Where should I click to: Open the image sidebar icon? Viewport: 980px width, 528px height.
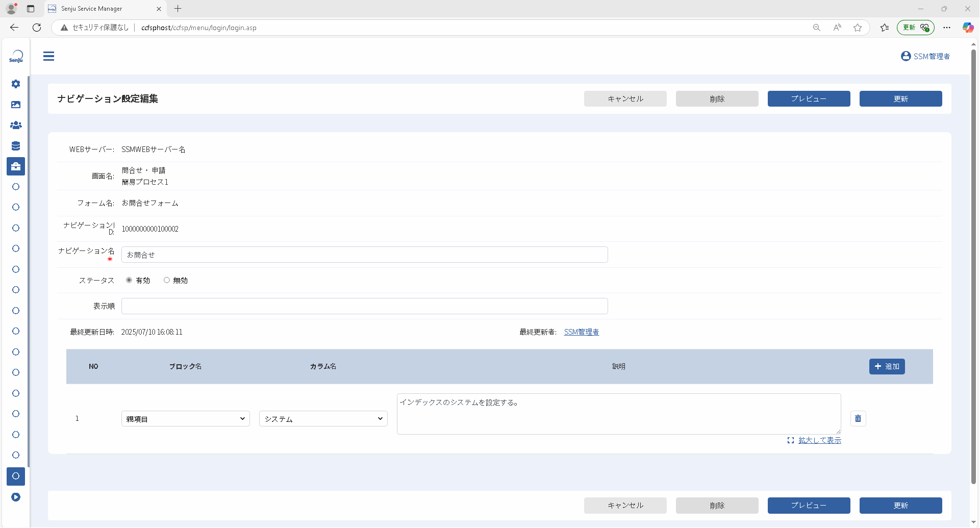click(x=16, y=105)
